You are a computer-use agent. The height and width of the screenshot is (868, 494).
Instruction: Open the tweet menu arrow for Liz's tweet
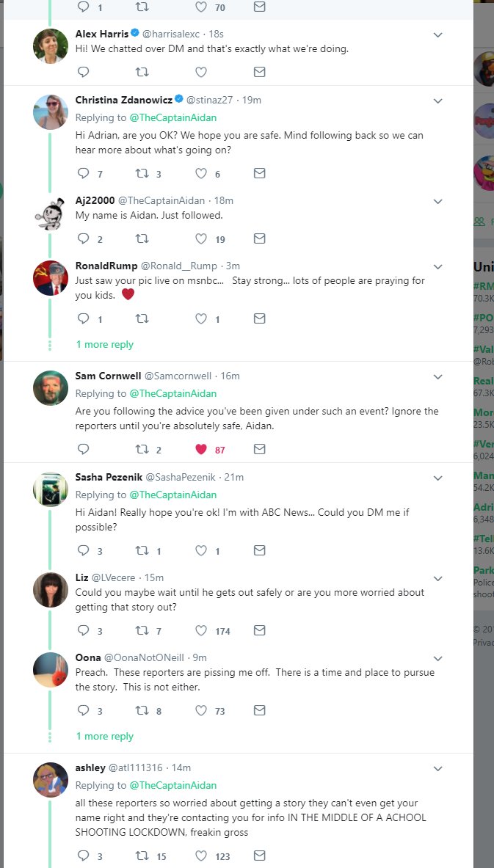pyautogui.click(x=437, y=578)
